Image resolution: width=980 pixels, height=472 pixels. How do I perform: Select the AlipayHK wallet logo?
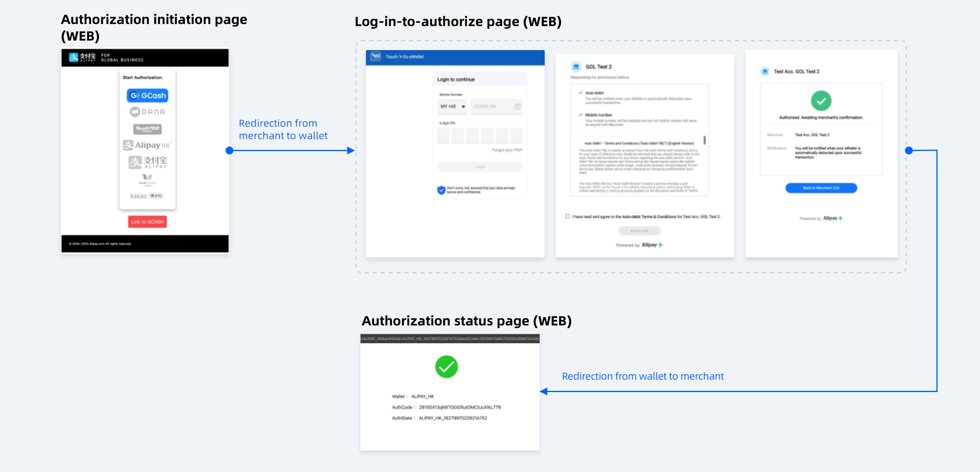(x=147, y=145)
